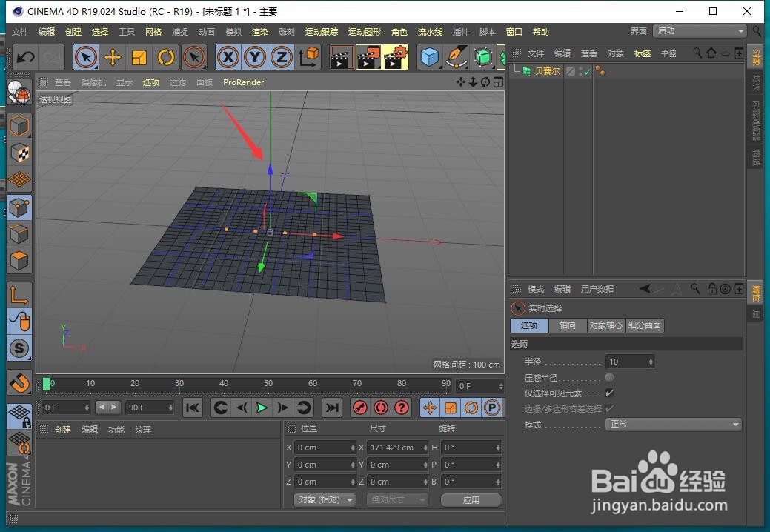
Task: Toggle 压感半径 checkbox
Action: coord(609,377)
